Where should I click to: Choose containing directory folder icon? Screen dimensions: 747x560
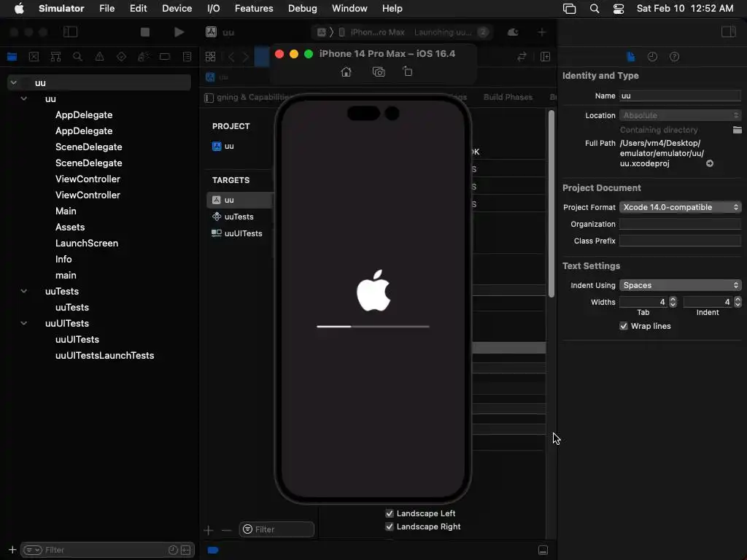click(x=737, y=130)
